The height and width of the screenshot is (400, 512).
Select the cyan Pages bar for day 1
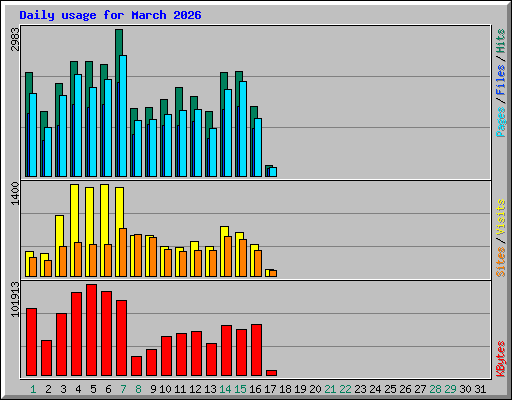33,135
